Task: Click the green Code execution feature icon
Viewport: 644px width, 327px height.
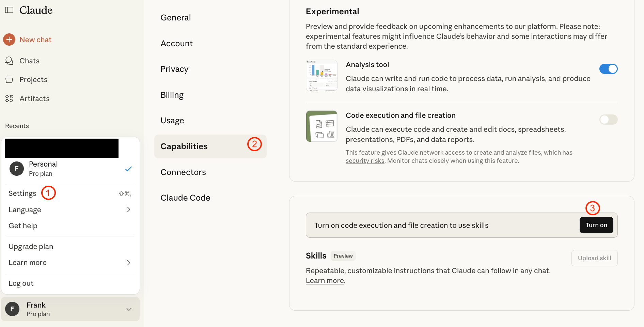Action: pos(321,126)
